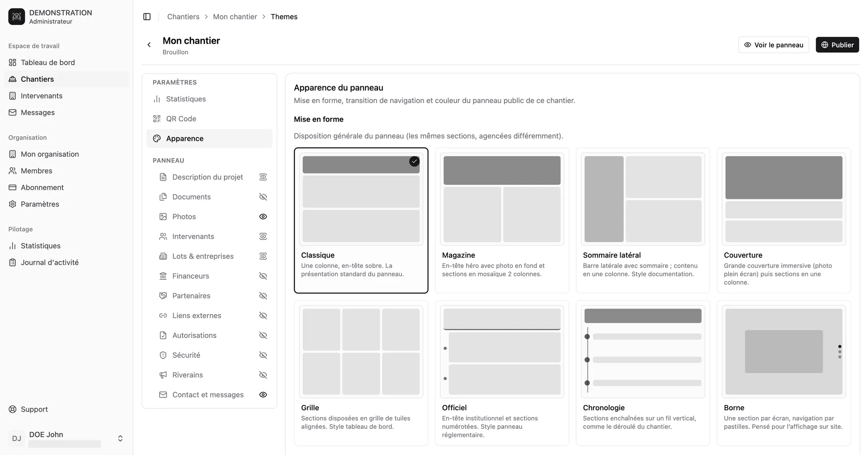
Task: Toggle visibility of Description du projet
Action: click(263, 177)
